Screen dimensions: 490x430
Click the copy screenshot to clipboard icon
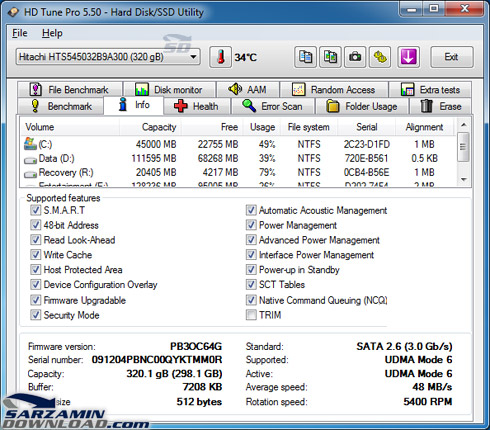[330, 57]
